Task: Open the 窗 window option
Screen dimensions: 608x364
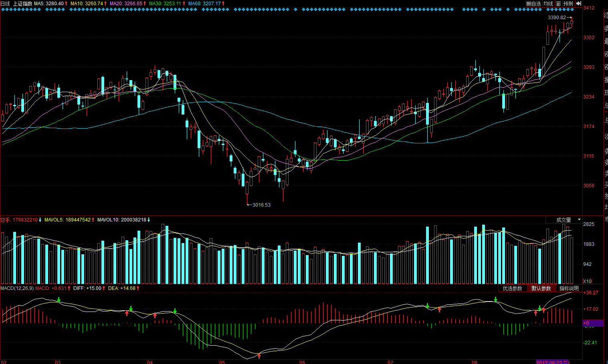Action: click(558, 4)
